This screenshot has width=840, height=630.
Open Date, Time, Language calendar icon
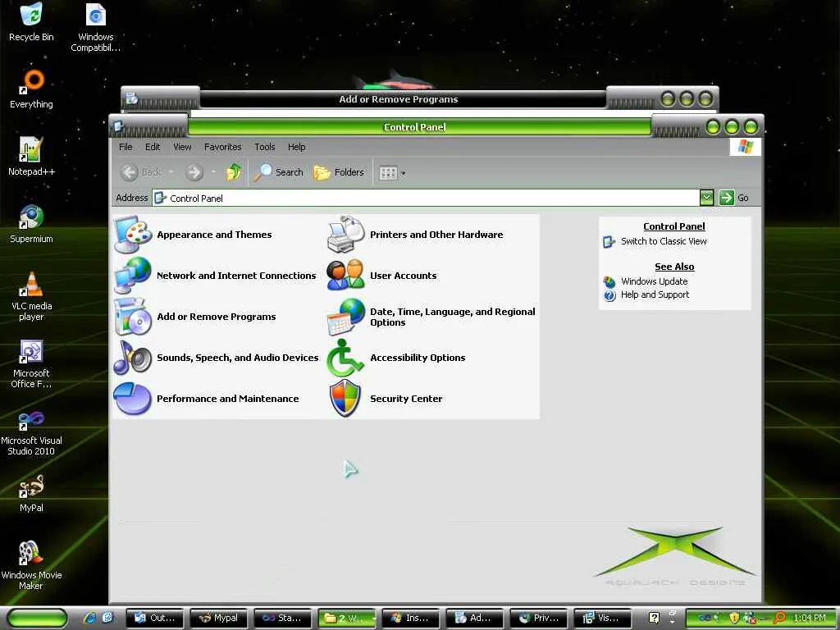coord(346,317)
